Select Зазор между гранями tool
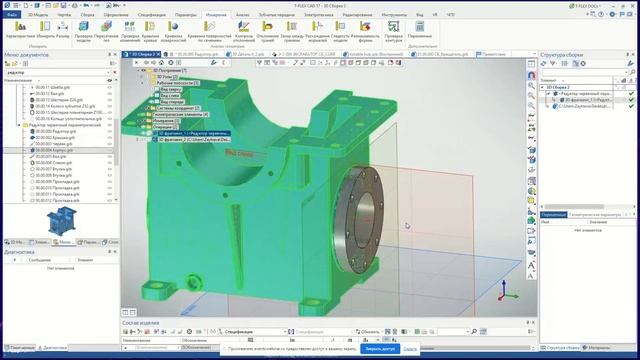640x360 pixels. click(292, 31)
